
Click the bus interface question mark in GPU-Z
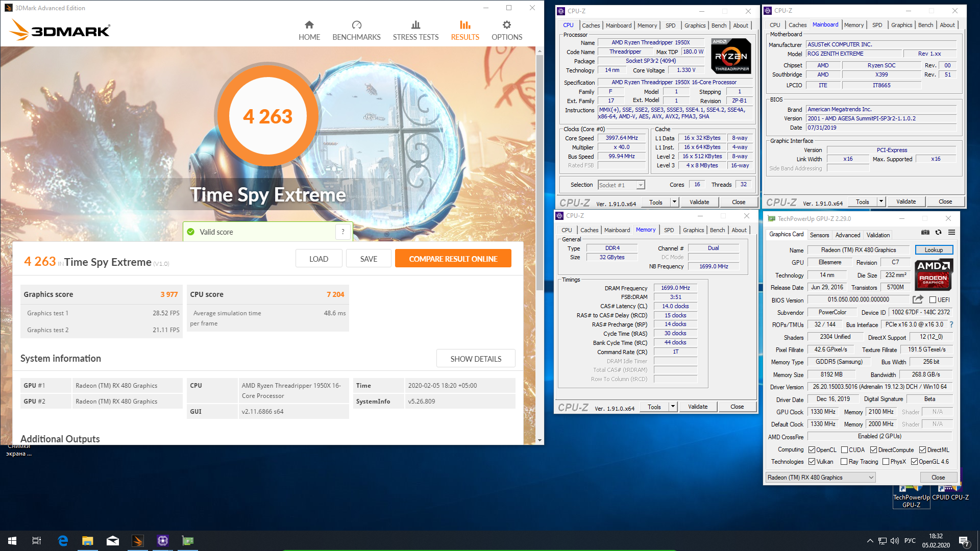951,324
